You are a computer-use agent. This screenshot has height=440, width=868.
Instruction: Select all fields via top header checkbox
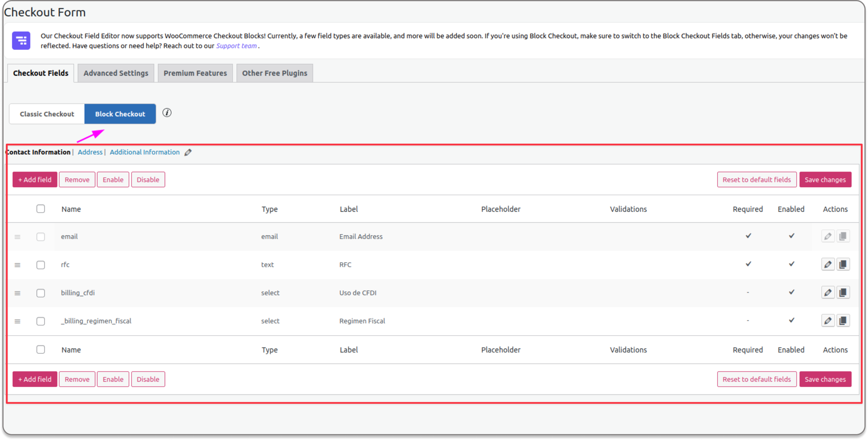click(41, 209)
